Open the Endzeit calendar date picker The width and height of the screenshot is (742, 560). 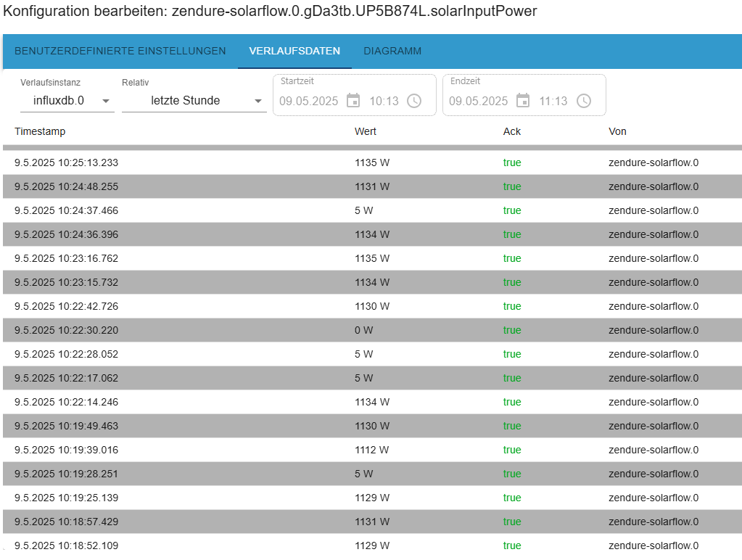(523, 101)
